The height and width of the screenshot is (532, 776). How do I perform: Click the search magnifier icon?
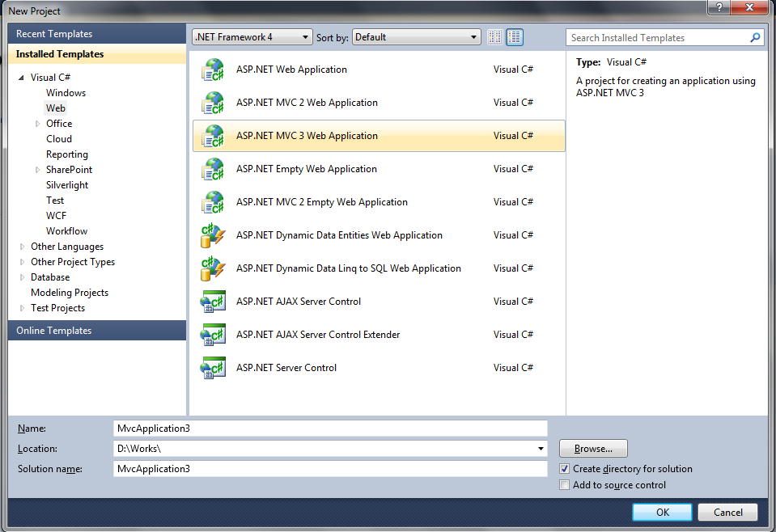point(755,37)
